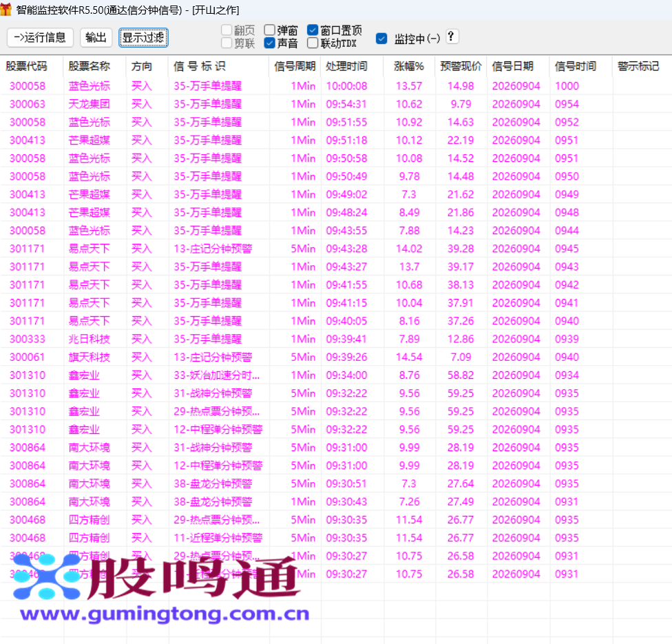Screen dimensions: 672x644
Task: Click 33-妖冶加速分时 signal for 鑫宏业
Action: point(216,375)
